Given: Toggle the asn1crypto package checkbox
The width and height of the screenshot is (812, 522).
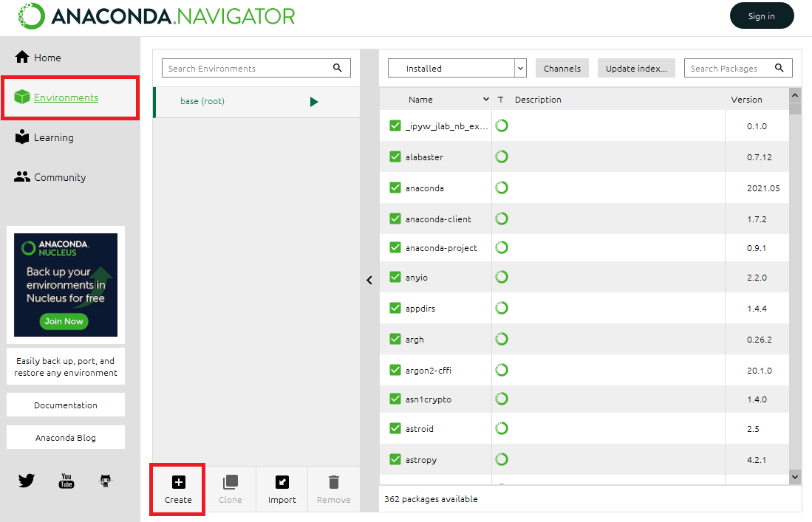Looking at the screenshot, I should 395,399.
